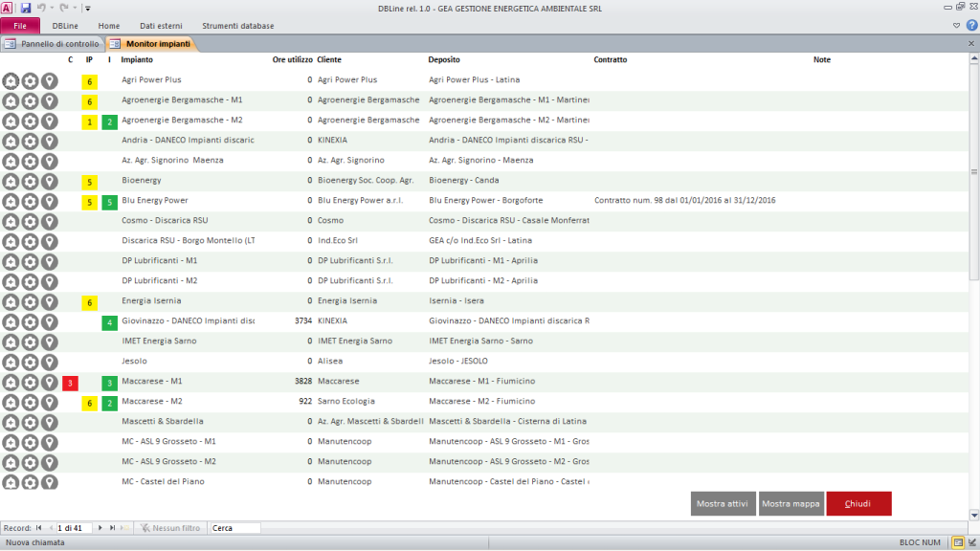The image size is (980, 551).
Task: Click the client cell Ind.Eco Srl
Action: click(x=338, y=240)
